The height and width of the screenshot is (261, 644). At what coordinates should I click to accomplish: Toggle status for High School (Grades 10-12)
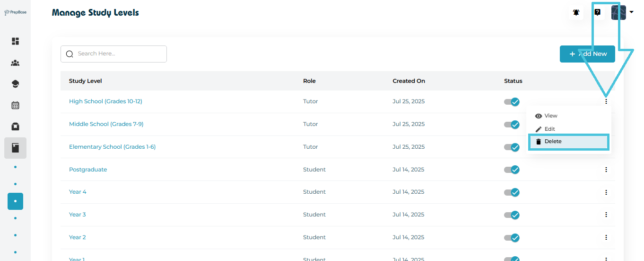click(512, 102)
